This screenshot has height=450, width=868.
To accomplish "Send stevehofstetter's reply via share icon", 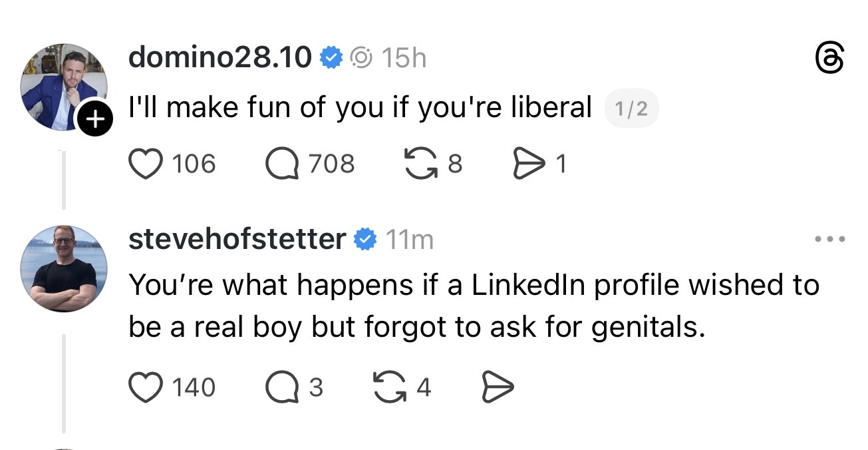I will [x=496, y=387].
